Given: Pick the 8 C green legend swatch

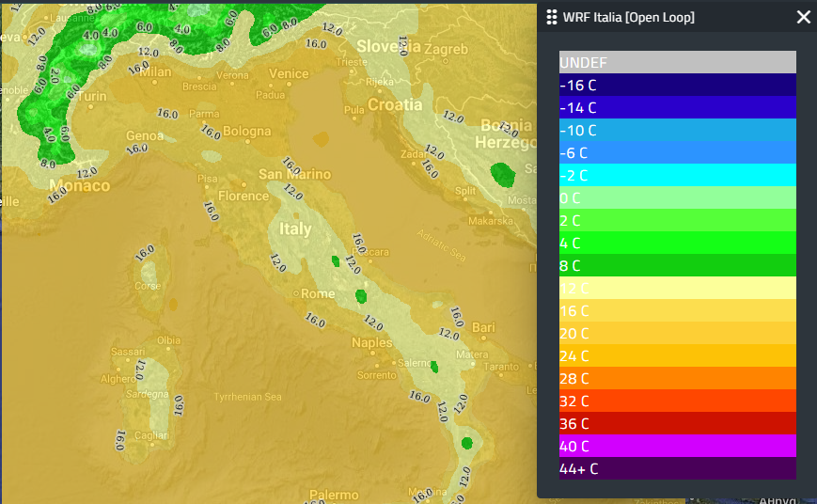Looking at the screenshot, I should click(677, 265).
